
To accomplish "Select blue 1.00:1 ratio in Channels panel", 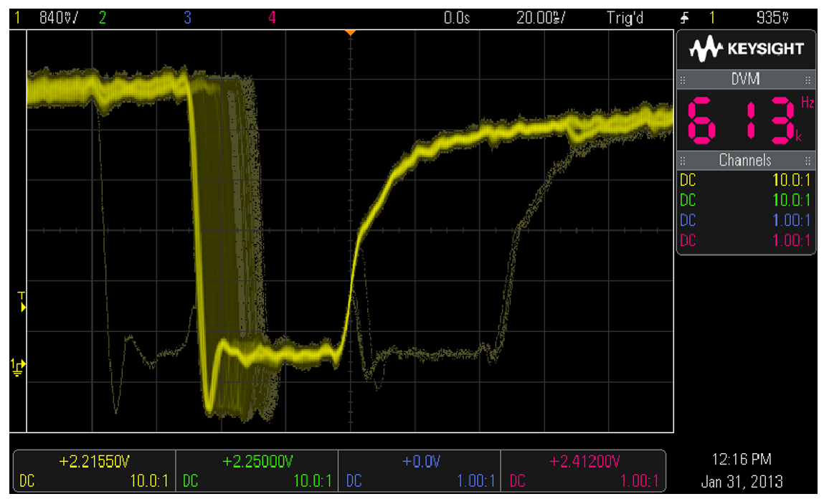I will click(792, 220).
